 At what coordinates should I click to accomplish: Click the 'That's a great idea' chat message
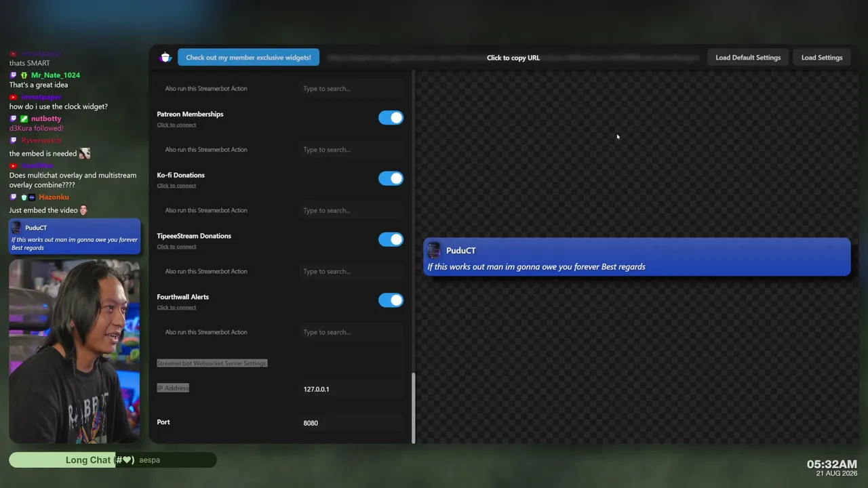pos(39,85)
